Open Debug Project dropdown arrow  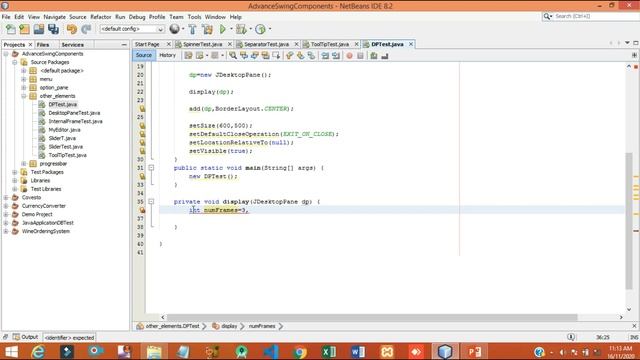[x=250, y=29]
